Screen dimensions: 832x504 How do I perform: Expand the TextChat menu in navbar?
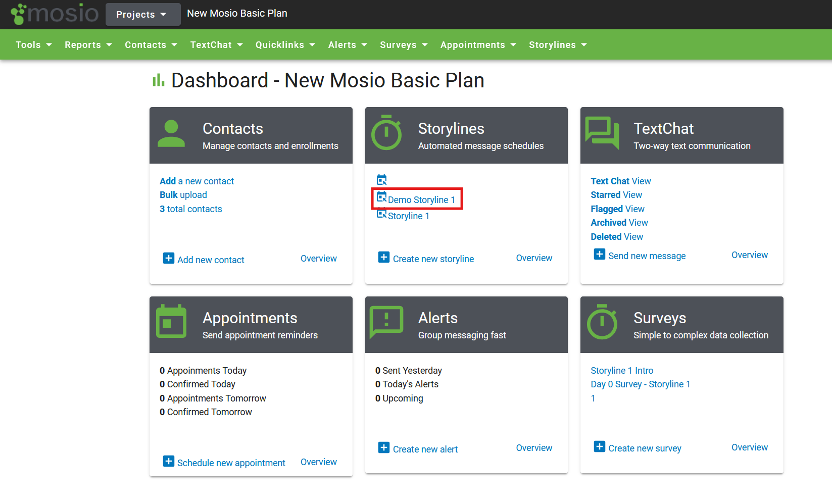[x=217, y=45]
